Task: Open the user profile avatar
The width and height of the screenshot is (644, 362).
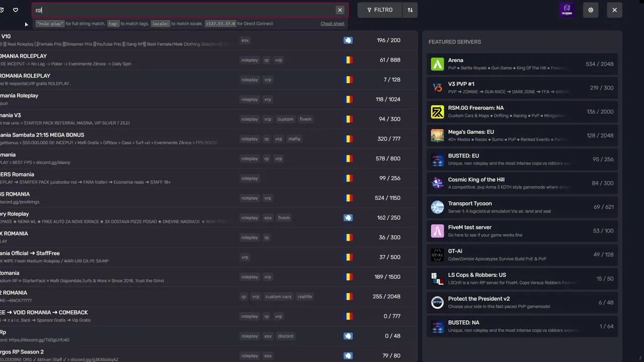Action: click(567, 10)
